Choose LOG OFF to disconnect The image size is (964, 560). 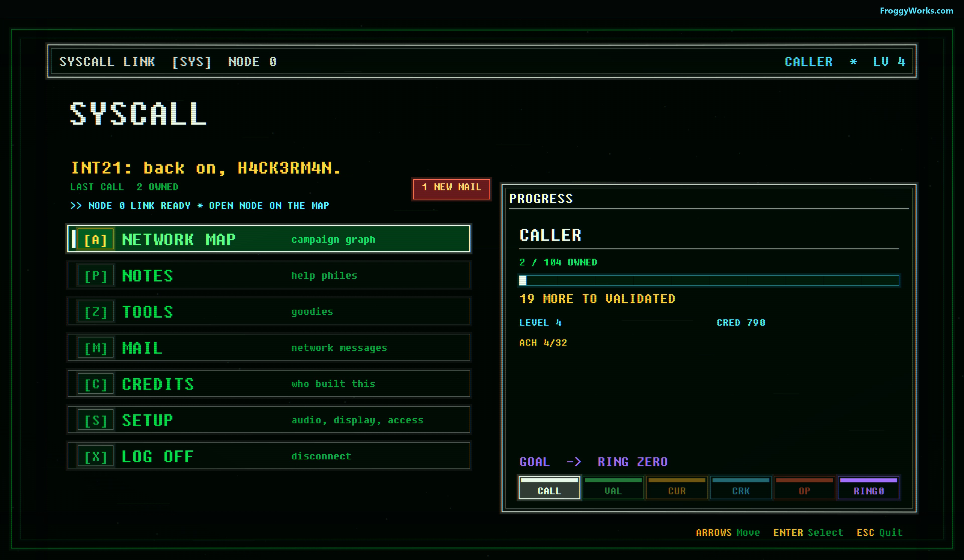269,456
